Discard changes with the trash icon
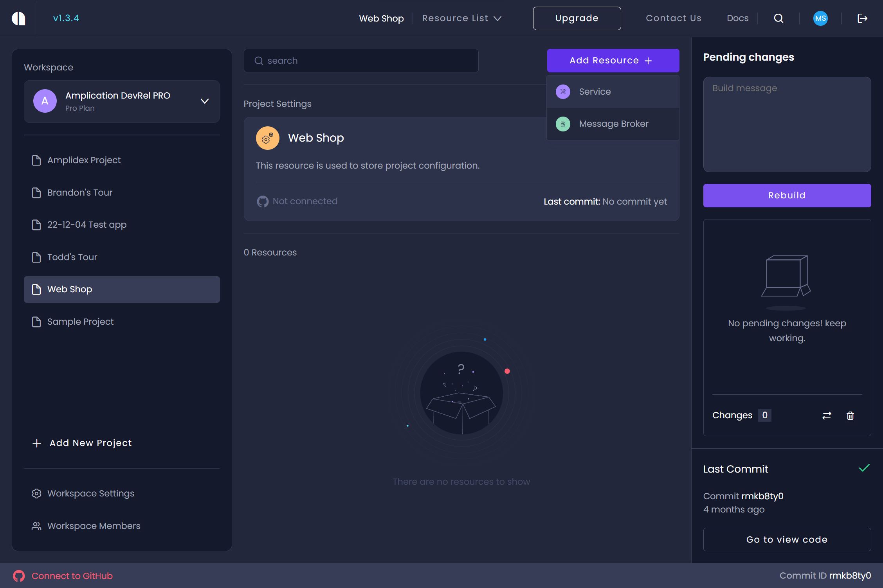 (850, 415)
